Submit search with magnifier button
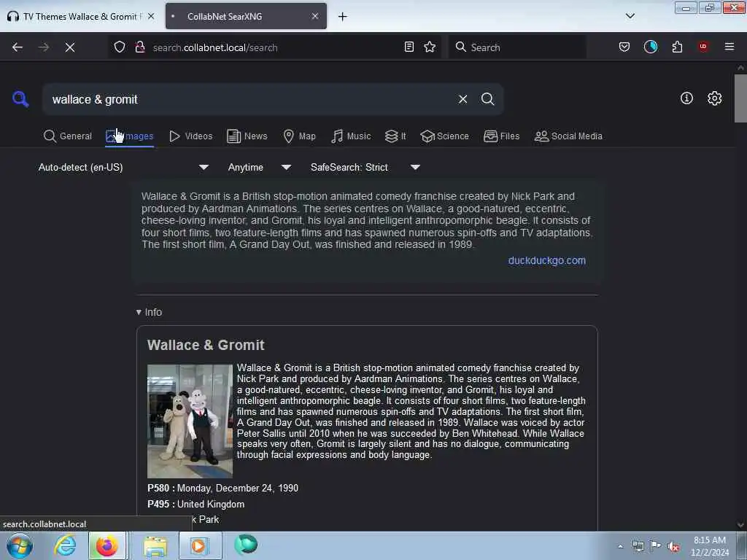The height and width of the screenshot is (560, 747). pyautogui.click(x=487, y=99)
